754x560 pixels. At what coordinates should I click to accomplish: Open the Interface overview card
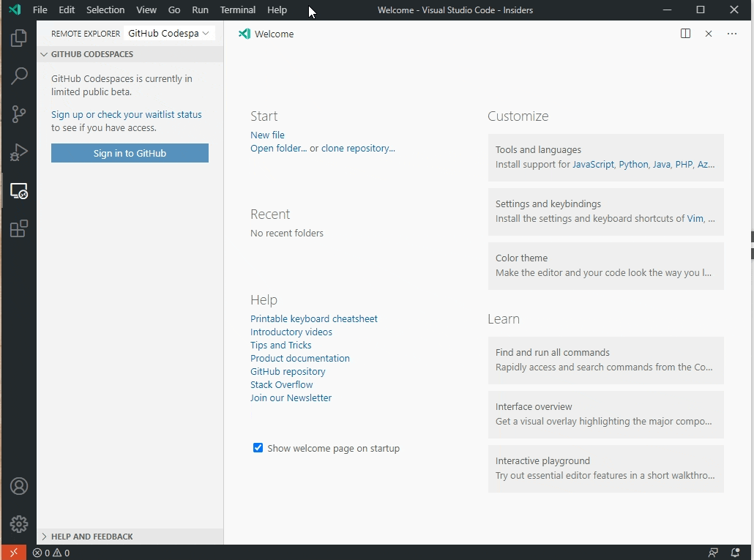(x=606, y=414)
